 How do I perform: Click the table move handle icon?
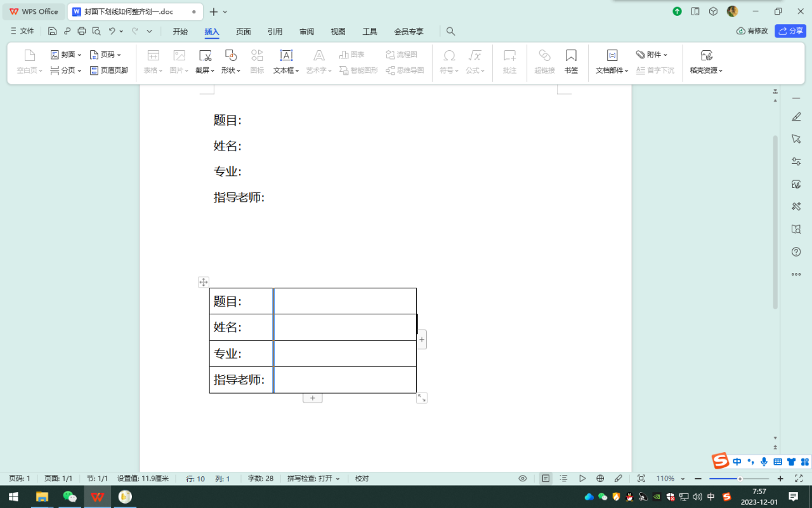pos(204,282)
